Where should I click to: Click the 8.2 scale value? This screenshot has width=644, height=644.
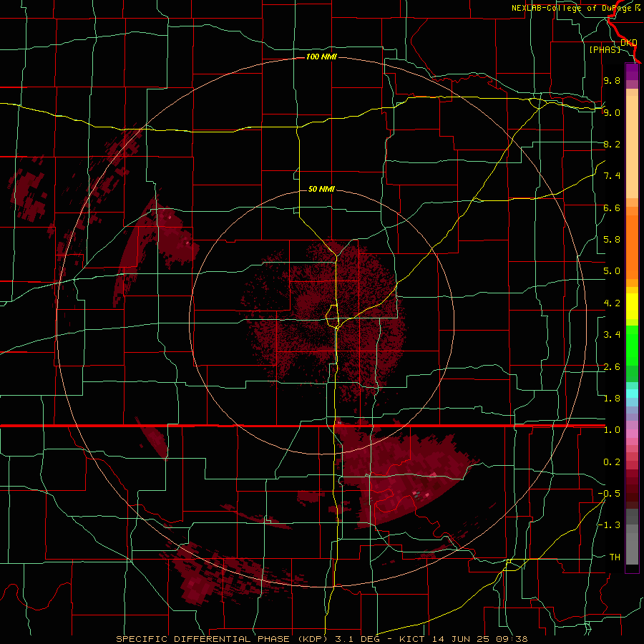tap(612, 144)
